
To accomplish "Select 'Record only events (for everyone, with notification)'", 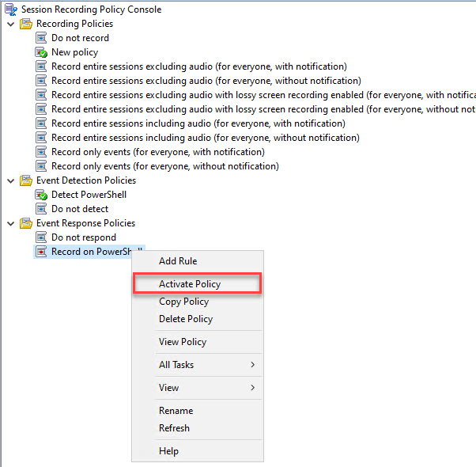I will click(158, 152).
